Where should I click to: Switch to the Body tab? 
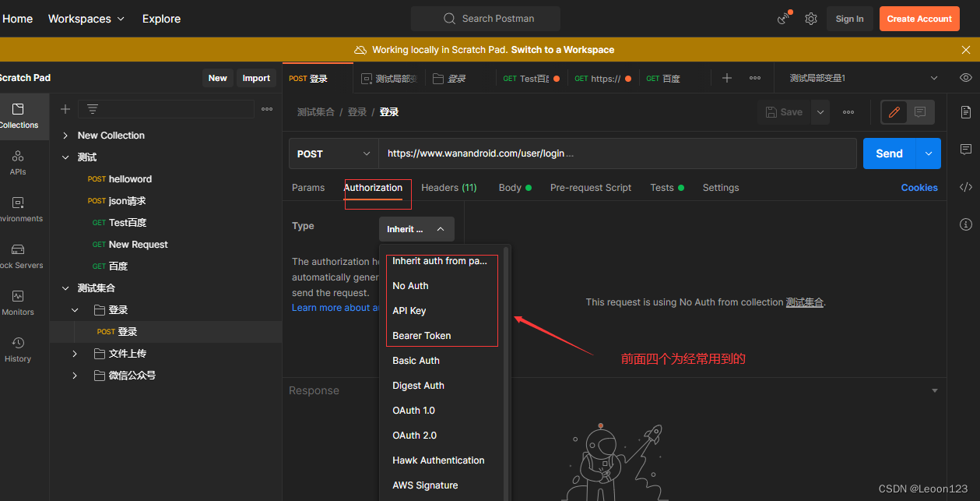coord(515,188)
